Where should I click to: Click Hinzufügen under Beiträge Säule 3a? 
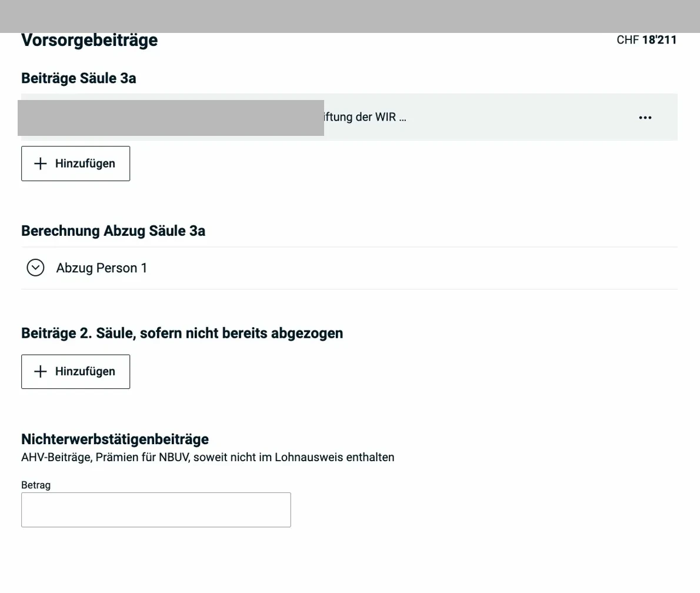click(75, 163)
